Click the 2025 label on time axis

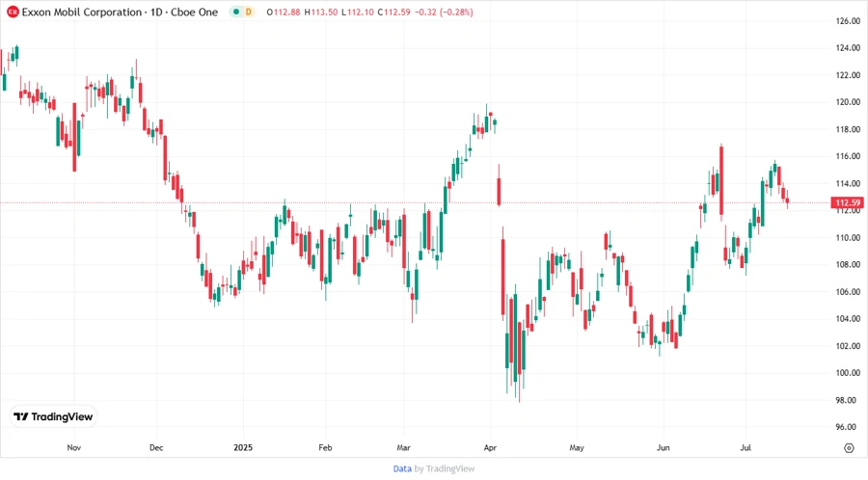coord(243,447)
